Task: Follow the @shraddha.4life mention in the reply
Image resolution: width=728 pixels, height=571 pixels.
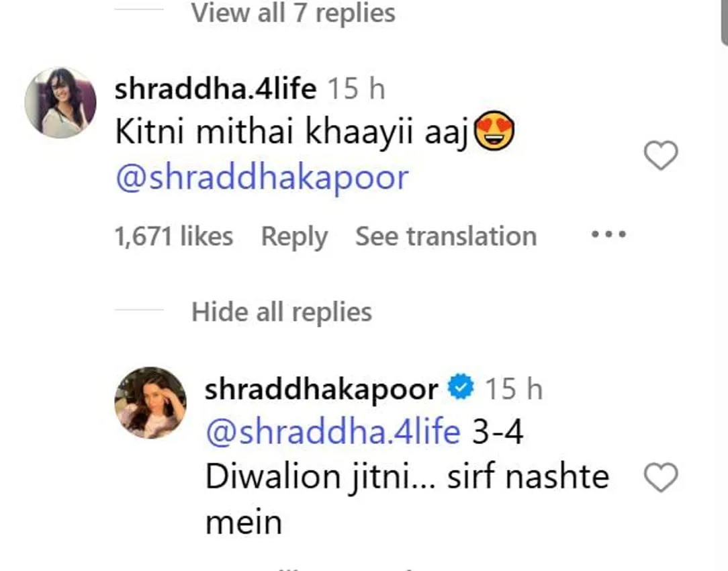Action: [333, 431]
